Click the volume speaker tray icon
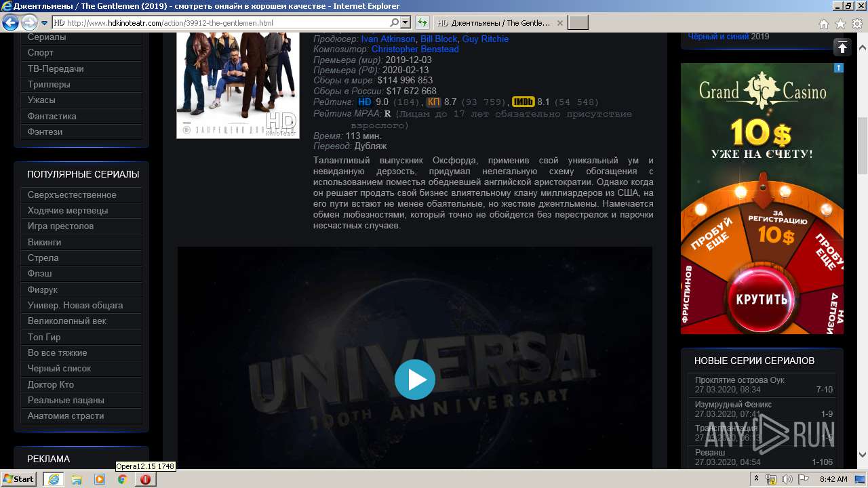 coord(787,479)
